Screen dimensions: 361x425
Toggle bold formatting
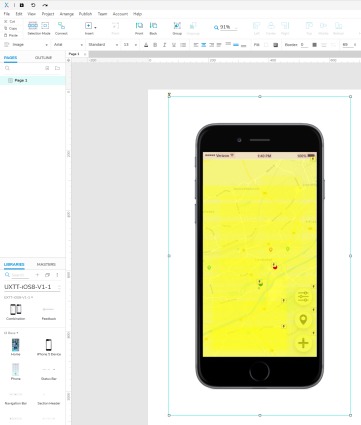tap(155, 45)
